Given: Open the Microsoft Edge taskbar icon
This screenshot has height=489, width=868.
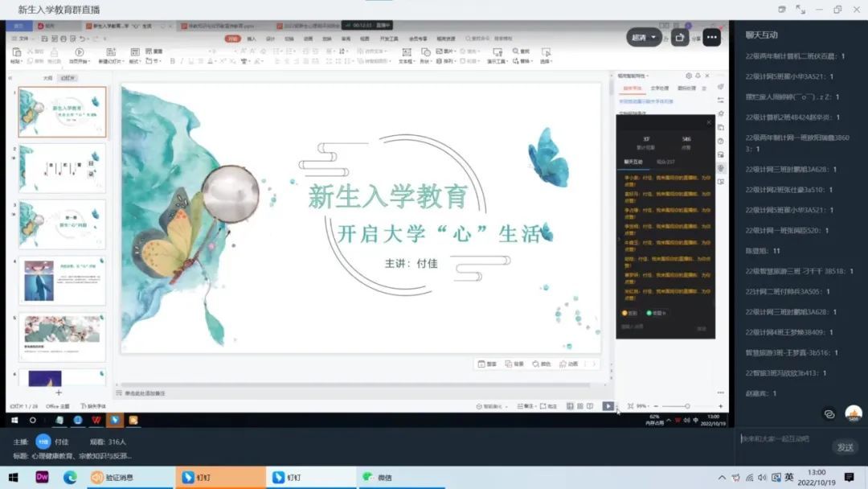Looking at the screenshot, I should coord(70,477).
